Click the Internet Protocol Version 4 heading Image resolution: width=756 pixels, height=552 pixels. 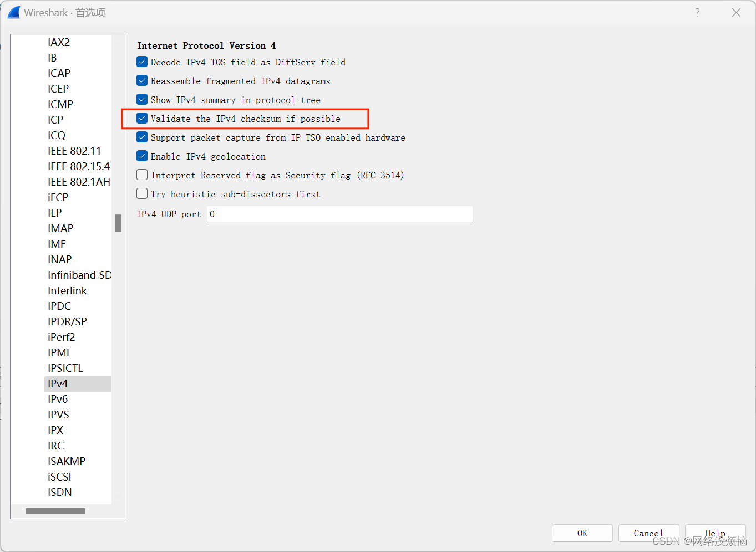206,45
